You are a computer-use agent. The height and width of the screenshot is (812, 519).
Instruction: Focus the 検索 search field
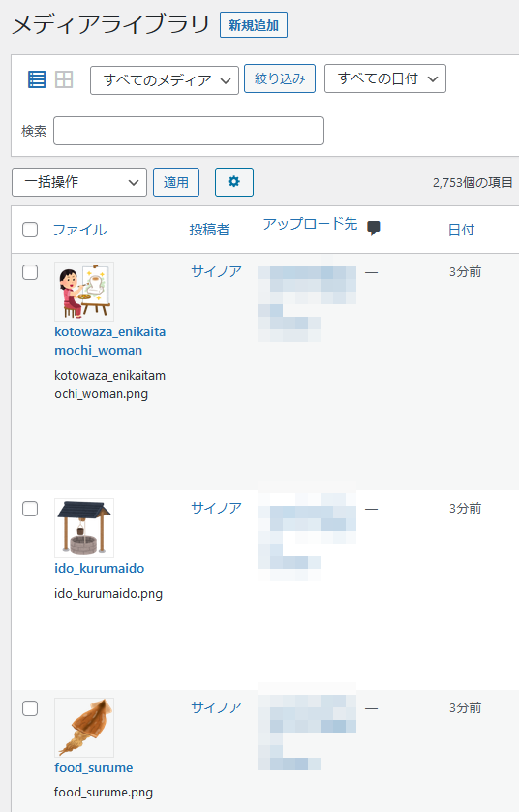click(189, 131)
